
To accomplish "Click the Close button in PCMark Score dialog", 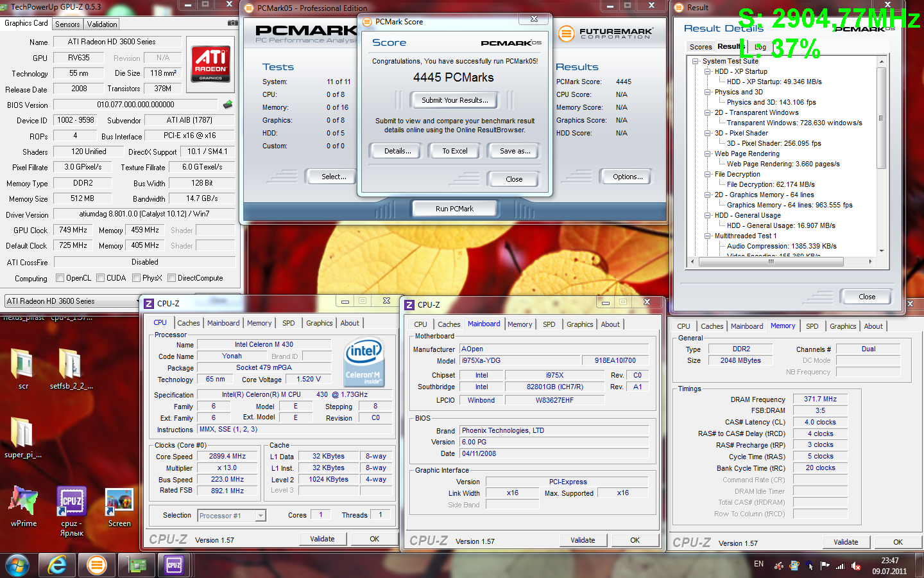I will coord(514,179).
